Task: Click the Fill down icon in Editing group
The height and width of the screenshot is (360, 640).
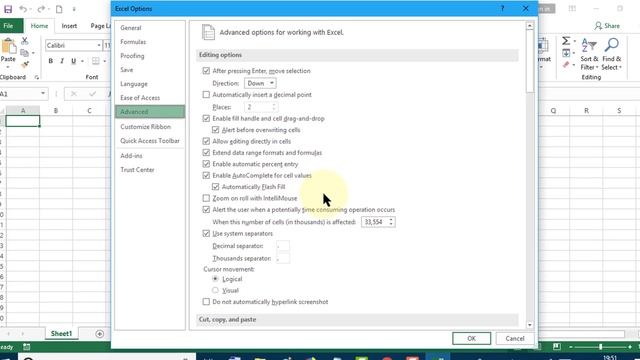Action: coord(566,53)
